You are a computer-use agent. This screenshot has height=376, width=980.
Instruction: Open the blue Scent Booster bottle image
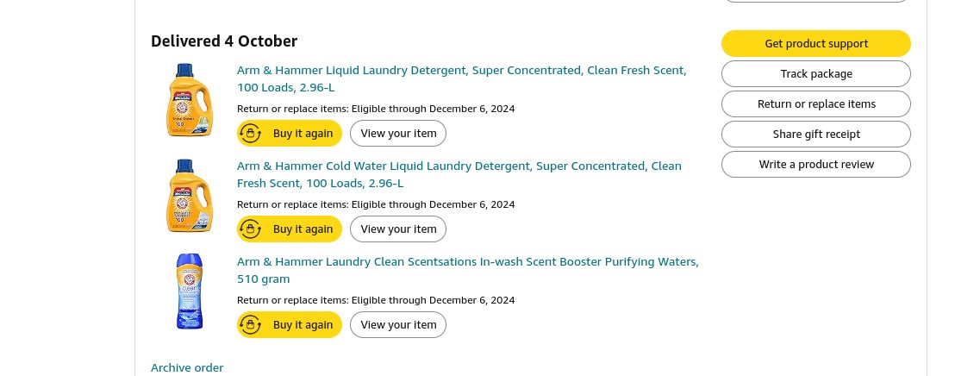190,291
